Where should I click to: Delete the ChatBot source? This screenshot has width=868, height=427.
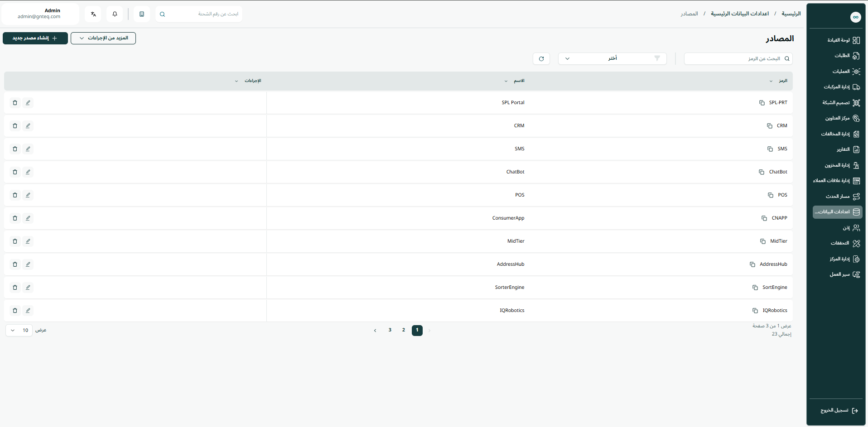click(x=15, y=172)
